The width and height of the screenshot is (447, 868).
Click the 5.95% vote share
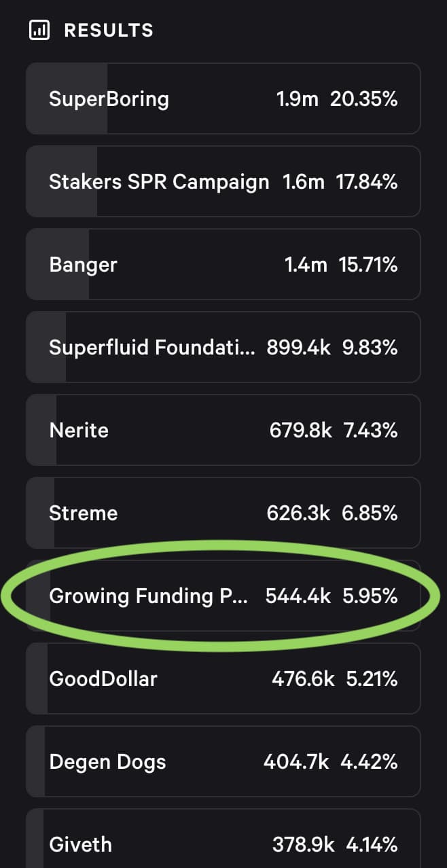(x=371, y=596)
